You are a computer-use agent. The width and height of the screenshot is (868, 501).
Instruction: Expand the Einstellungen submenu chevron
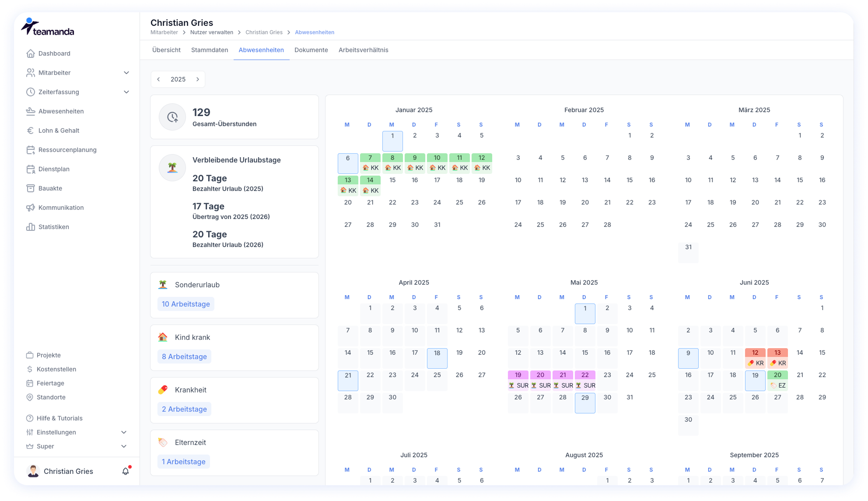coord(124,432)
